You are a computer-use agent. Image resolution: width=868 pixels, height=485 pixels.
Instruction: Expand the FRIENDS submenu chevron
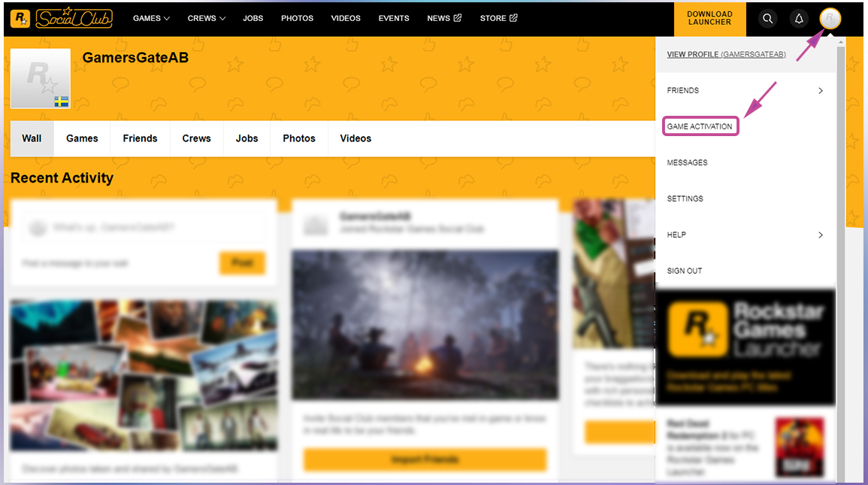pyautogui.click(x=821, y=90)
